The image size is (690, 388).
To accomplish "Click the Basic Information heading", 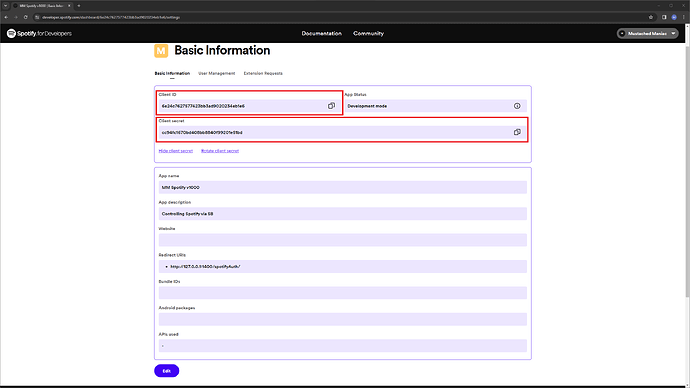I will pyautogui.click(x=222, y=51).
